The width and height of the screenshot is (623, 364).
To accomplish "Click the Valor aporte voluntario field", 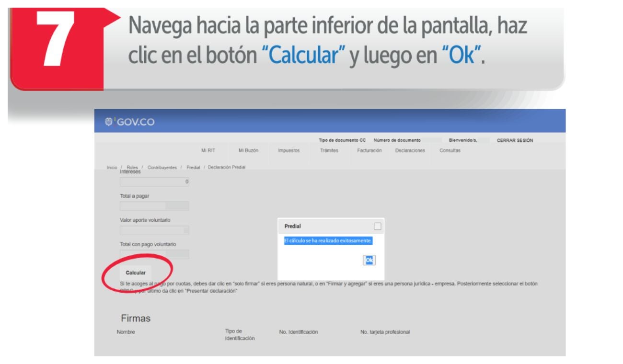I will [x=154, y=230].
